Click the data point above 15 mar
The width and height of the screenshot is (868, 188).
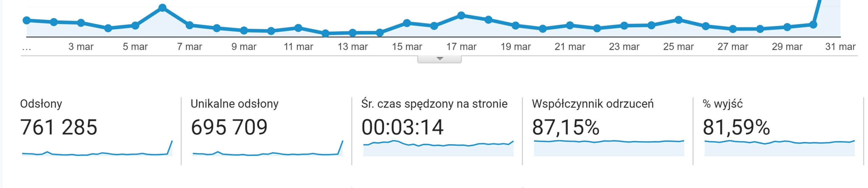(407, 23)
